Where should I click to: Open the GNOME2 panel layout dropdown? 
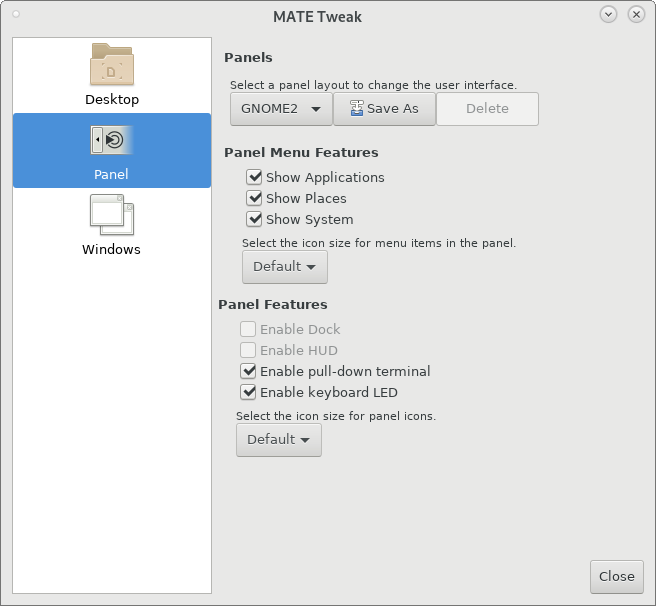(x=281, y=109)
